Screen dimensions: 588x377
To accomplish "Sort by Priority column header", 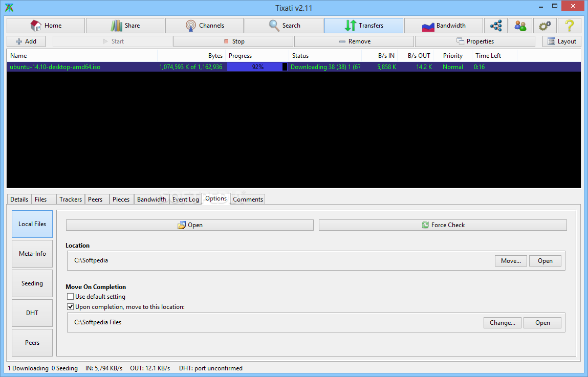I will point(452,55).
